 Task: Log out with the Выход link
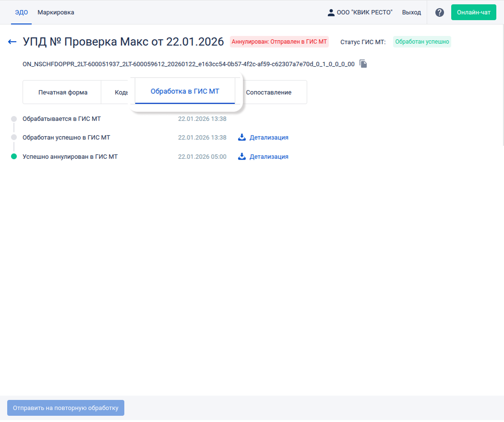pyautogui.click(x=411, y=12)
